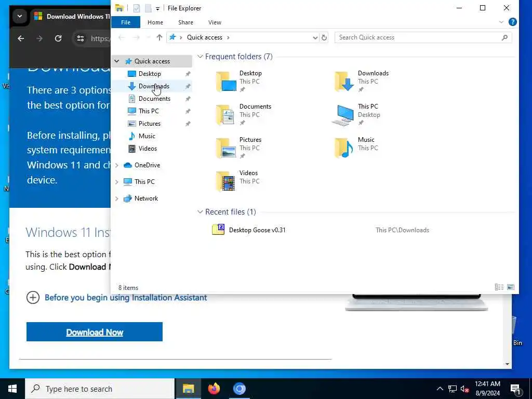Select the Download Windows 11 browser tab

pos(72,16)
